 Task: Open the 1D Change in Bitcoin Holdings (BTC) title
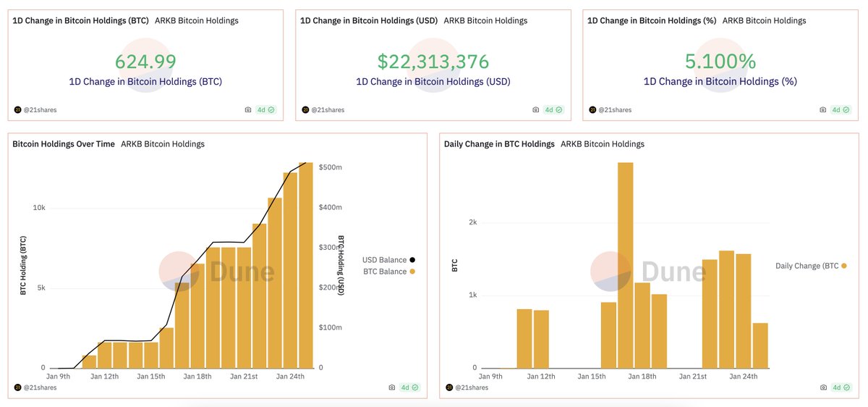point(81,21)
